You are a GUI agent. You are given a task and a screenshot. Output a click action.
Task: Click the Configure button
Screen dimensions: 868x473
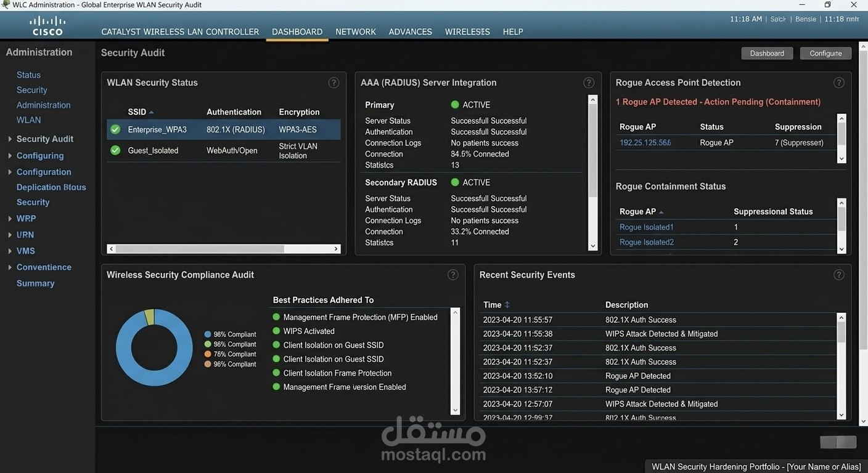(x=825, y=54)
